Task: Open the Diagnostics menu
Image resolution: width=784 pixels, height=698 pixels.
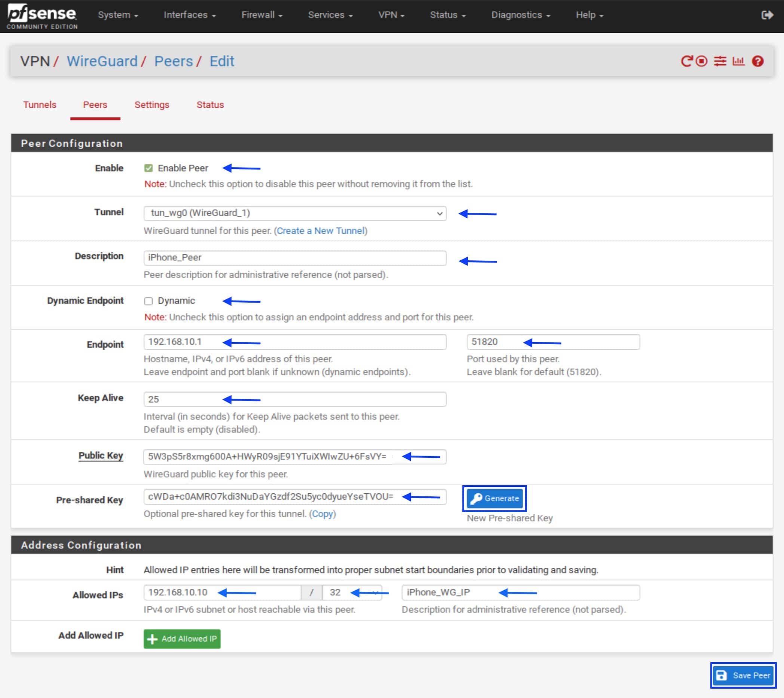Action: point(521,15)
